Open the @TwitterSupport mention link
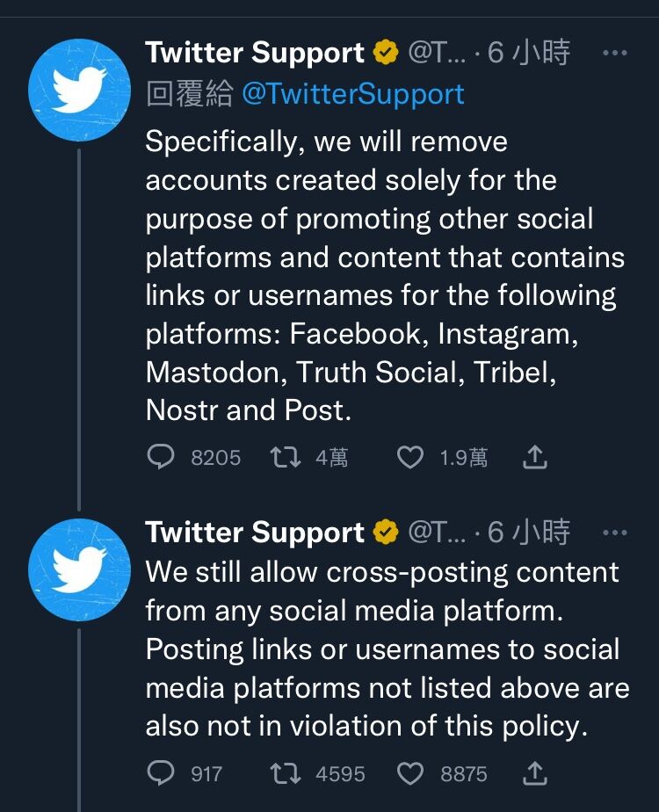The height and width of the screenshot is (812, 659). tap(352, 94)
